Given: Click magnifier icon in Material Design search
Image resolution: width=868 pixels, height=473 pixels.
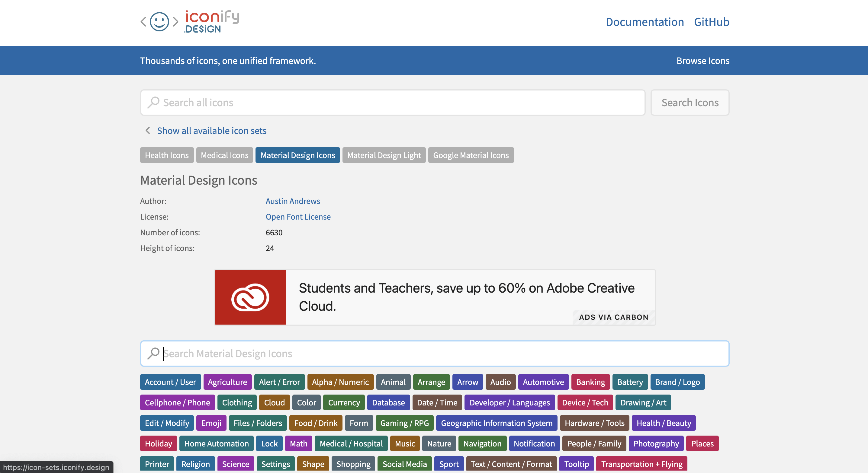Looking at the screenshot, I should pyautogui.click(x=153, y=354).
